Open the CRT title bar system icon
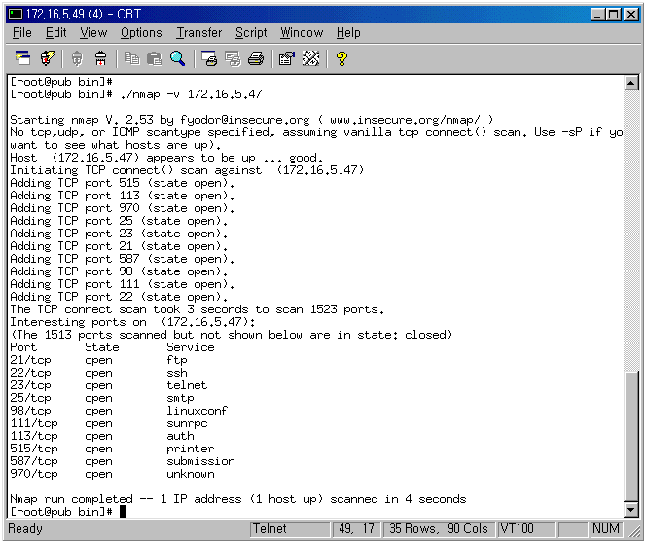Image resolution: width=646 pixels, height=543 pixels. point(16,14)
